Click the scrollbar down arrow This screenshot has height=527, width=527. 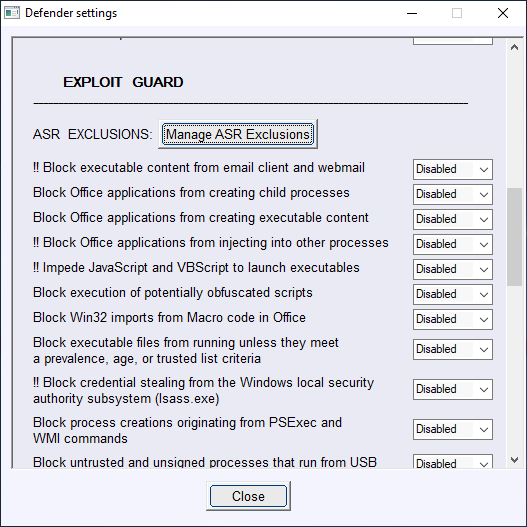514,459
